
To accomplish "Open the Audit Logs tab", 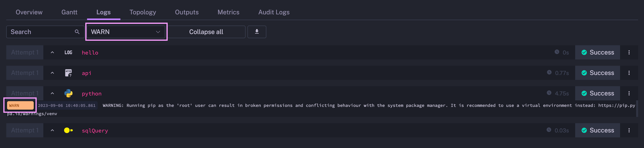I will tap(274, 12).
